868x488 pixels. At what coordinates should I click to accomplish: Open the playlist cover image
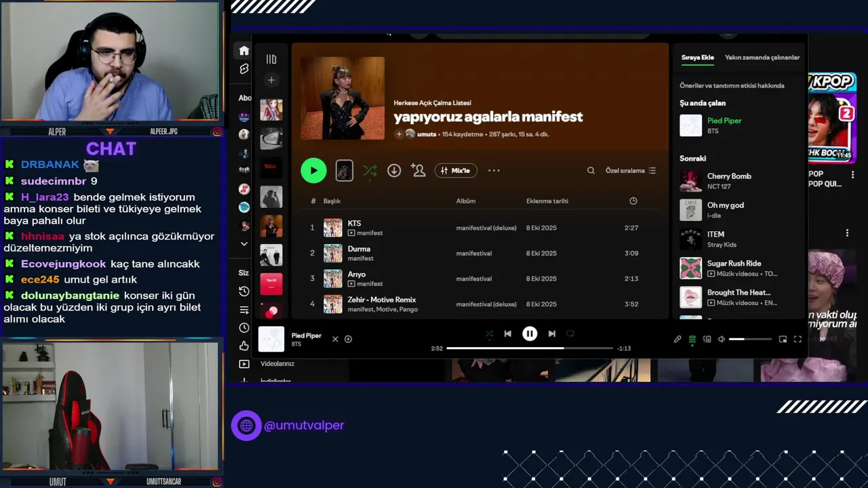(342, 98)
